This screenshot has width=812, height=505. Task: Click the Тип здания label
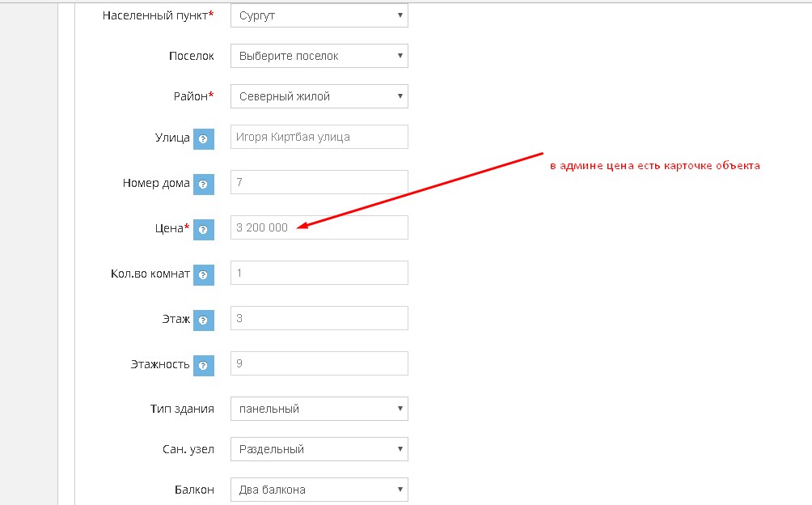pos(182,409)
